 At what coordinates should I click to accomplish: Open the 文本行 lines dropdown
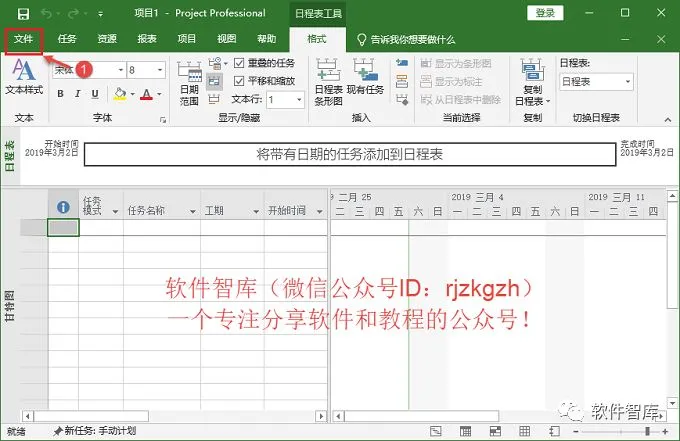[x=299, y=100]
